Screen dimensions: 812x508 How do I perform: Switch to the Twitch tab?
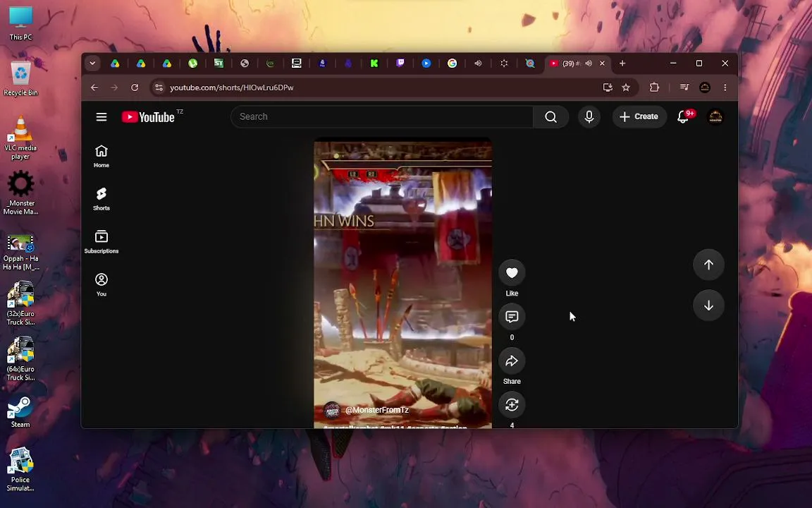click(400, 64)
